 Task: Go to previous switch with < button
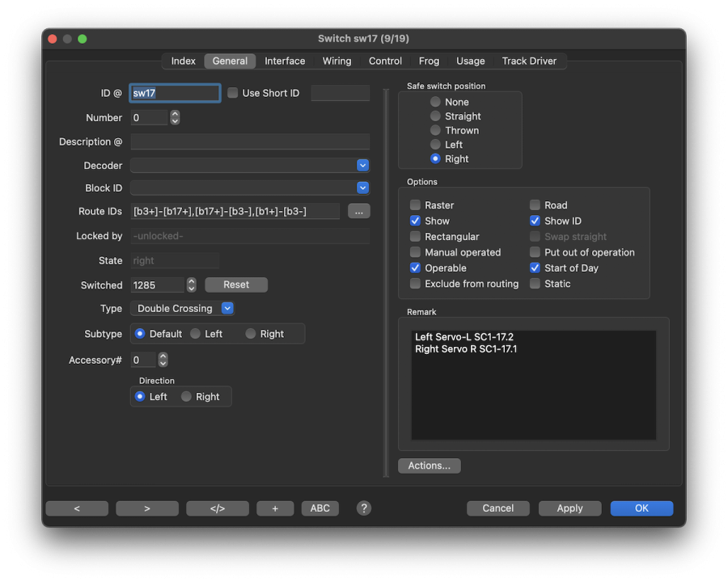point(77,508)
